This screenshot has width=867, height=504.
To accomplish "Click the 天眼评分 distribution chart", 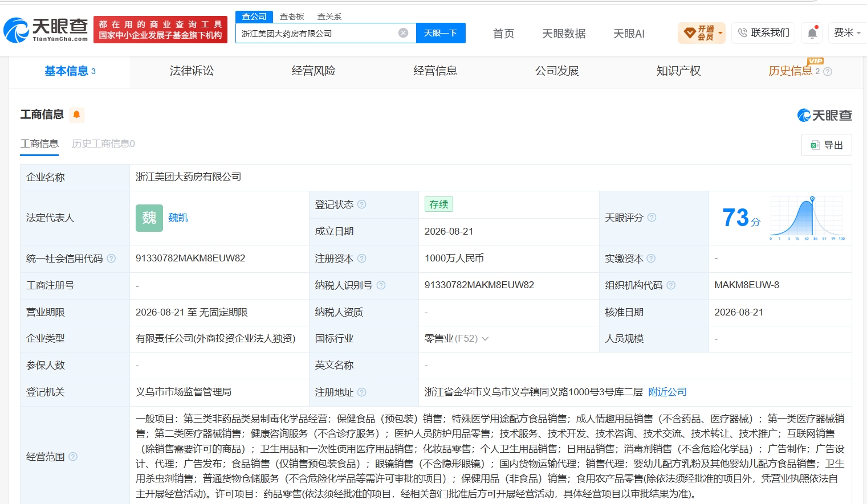I will 807,218.
